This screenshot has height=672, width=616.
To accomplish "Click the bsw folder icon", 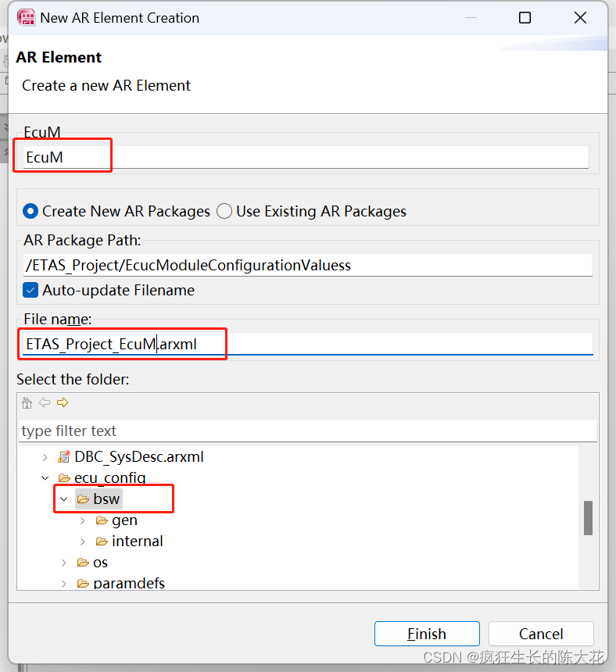I will click(x=83, y=499).
